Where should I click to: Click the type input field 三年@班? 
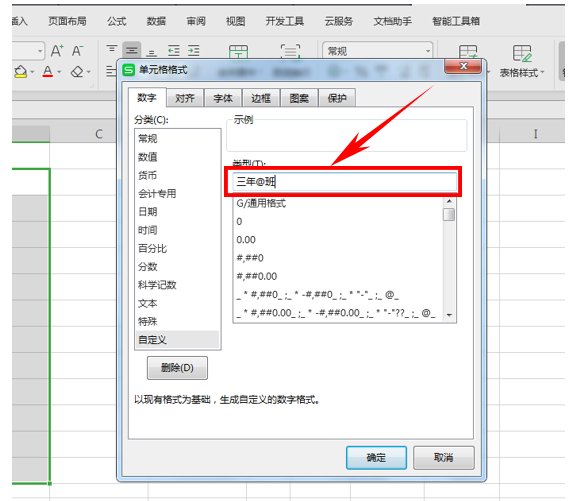point(344,181)
